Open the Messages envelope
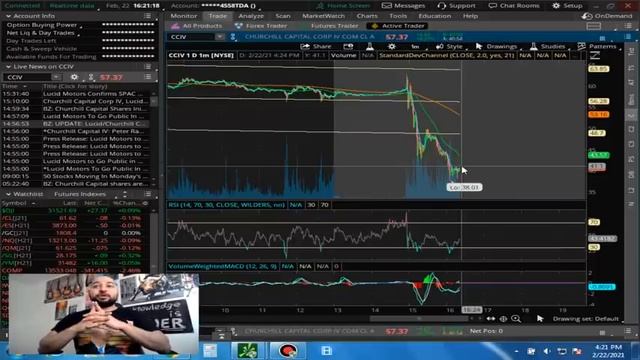 point(403,6)
